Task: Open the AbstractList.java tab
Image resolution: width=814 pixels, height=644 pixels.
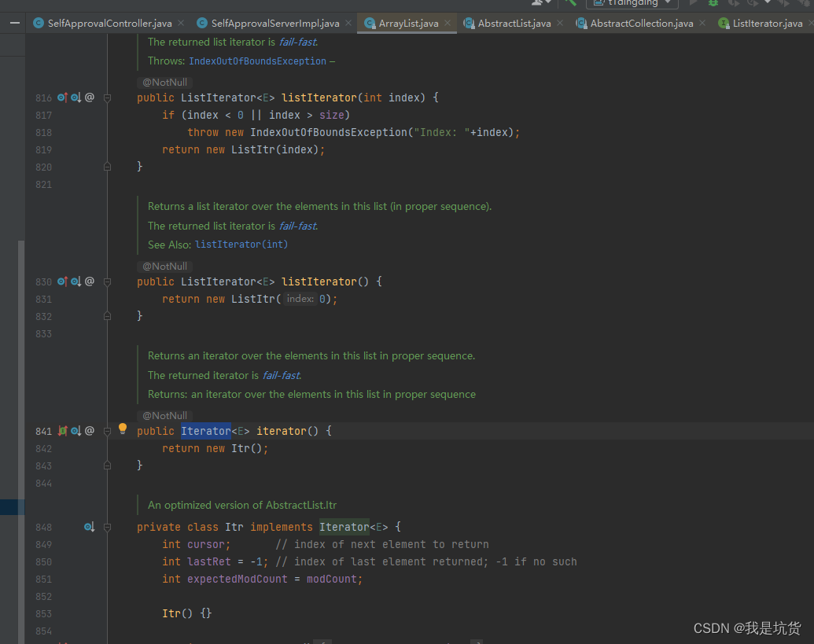Action: coord(514,23)
